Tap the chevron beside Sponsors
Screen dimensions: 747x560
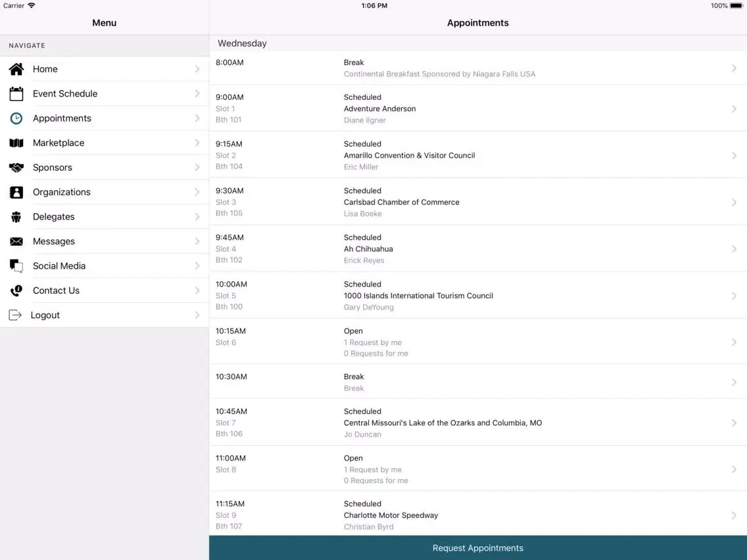coord(197,168)
